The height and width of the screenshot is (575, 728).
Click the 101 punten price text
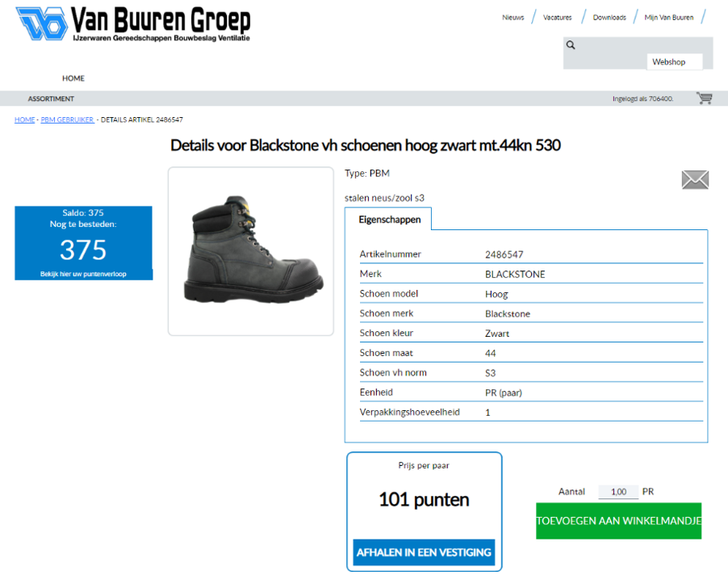pyautogui.click(x=424, y=500)
